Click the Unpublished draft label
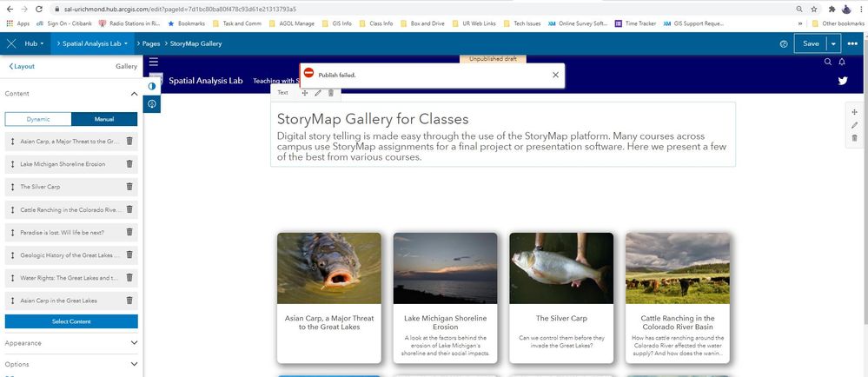 [493, 59]
